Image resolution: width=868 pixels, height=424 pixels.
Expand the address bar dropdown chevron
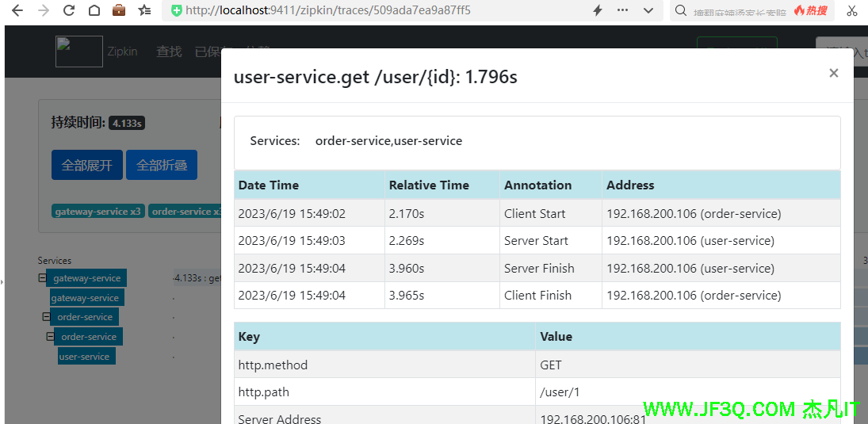648,10
